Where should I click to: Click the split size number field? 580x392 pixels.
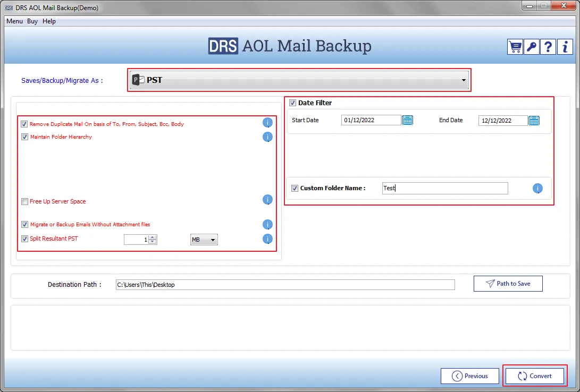(x=137, y=240)
